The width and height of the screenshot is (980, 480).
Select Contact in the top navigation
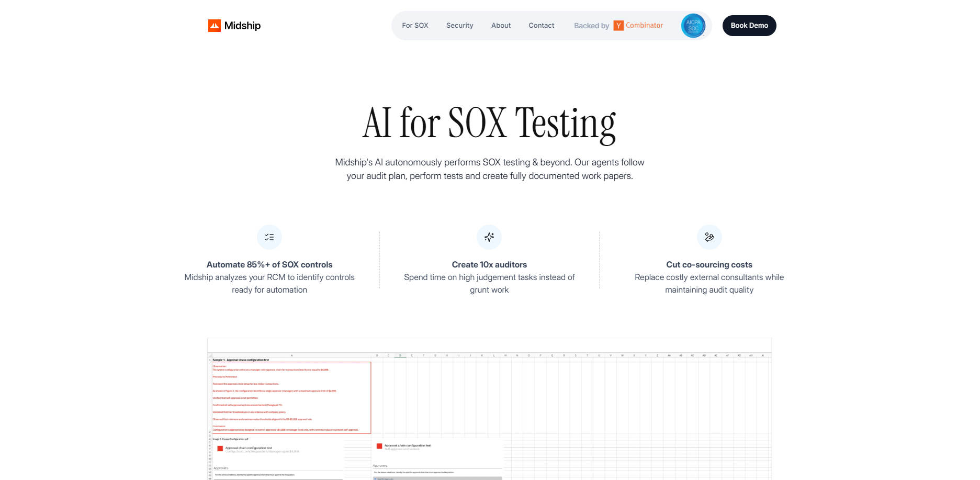click(x=541, y=26)
